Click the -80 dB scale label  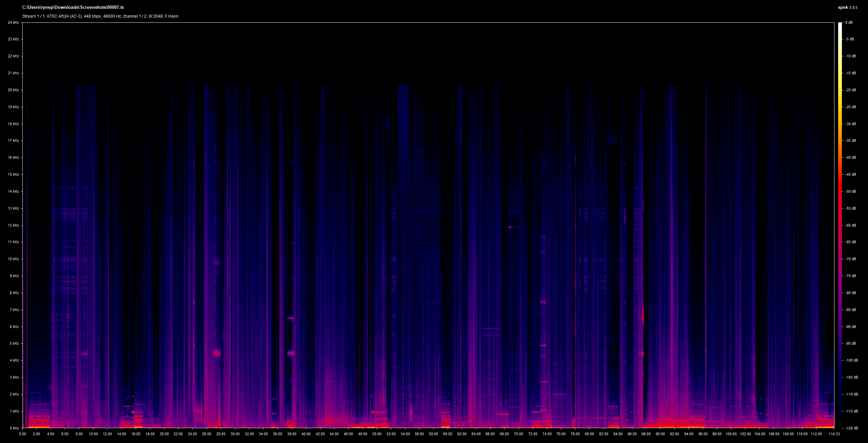(850, 293)
